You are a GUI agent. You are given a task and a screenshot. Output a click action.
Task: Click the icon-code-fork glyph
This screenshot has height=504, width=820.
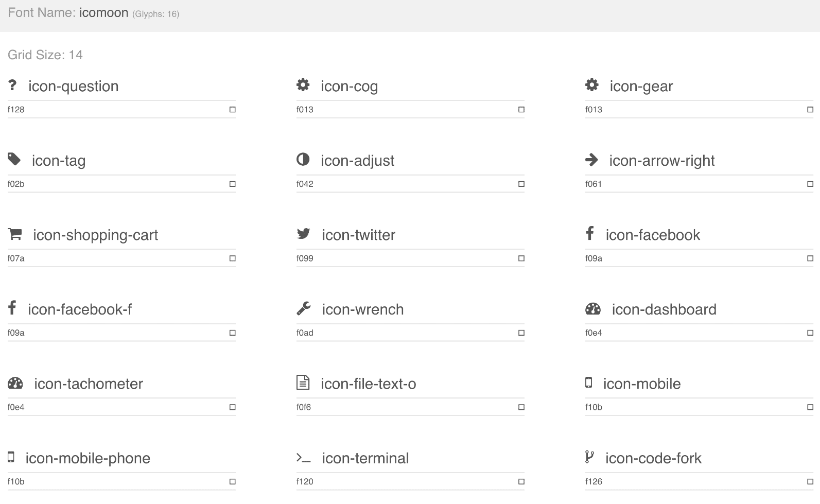coord(590,457)
